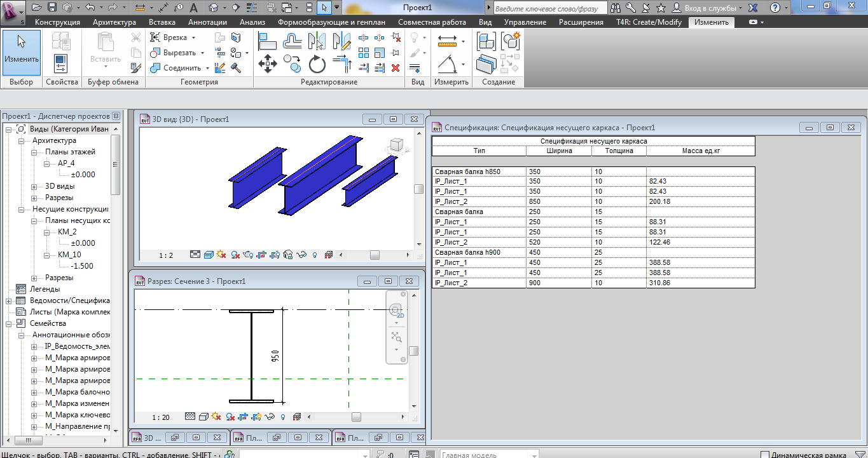This screenshot has height=458, width=868.
Task: Expand the Вырезать dropdown
Action: pyautogui.click(x=202, y=53)
